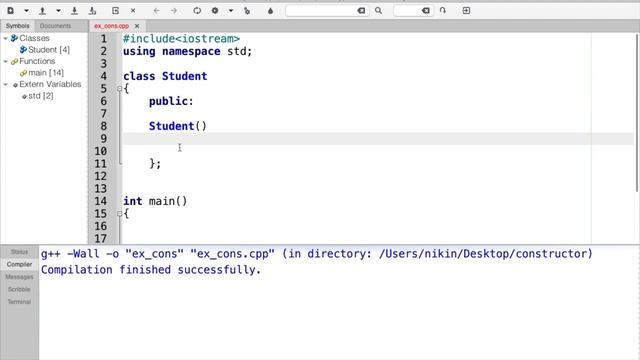Viewport: 640px width, 360px height.
Task: Create a new file with the New icon
Action: pyautogui.click(x=11, y=11)
